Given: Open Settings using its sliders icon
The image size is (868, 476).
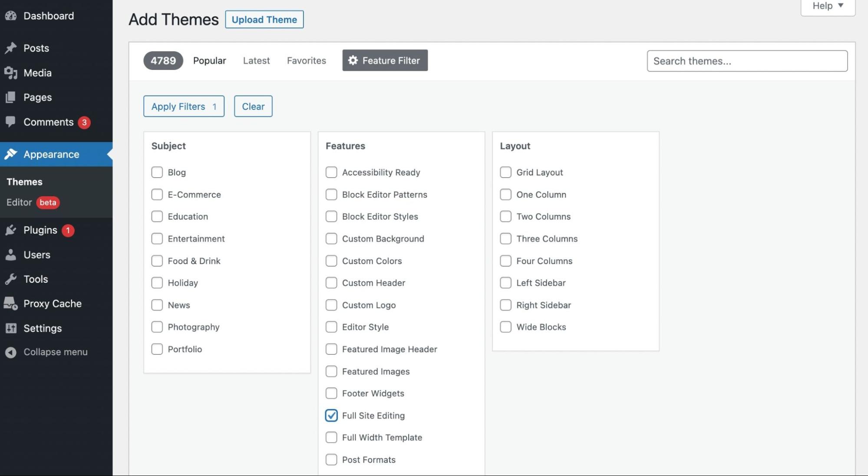Looking at the screenshot, I should [x=11, y=328].
